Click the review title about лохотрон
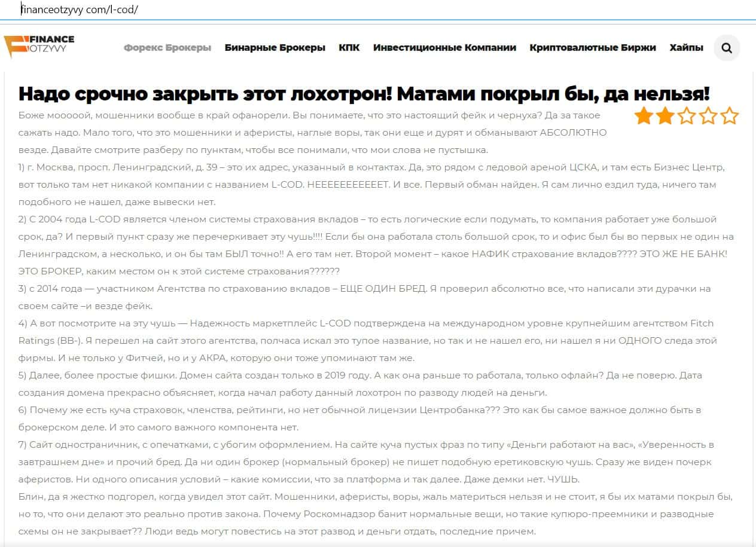 coord(364,94)
